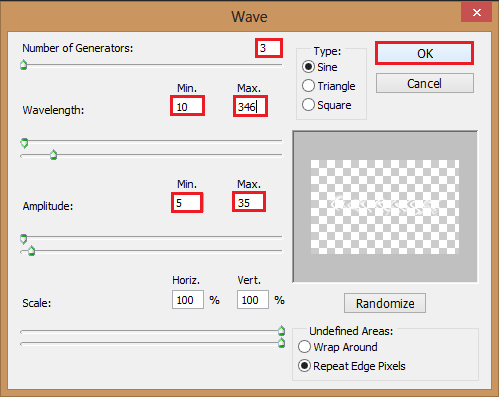499x397 pixels.
Task: Click the OK button
Action: [424, 53]
